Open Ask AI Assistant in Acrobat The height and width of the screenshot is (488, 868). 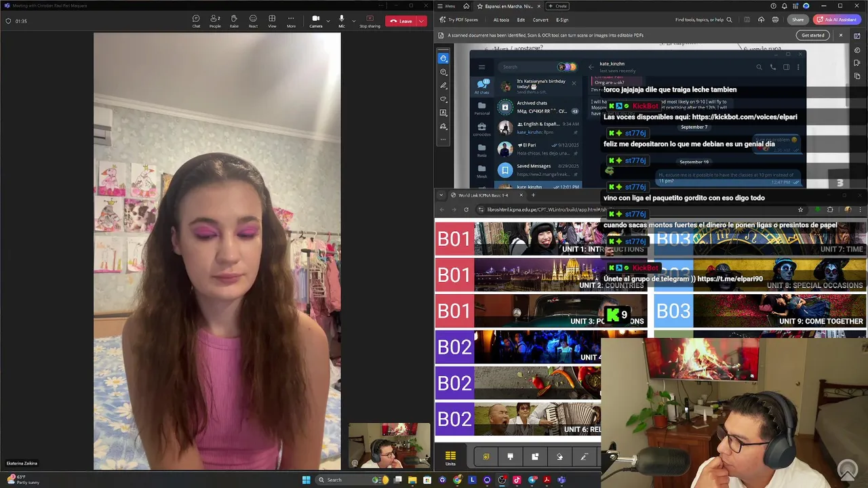pos(838,20)
